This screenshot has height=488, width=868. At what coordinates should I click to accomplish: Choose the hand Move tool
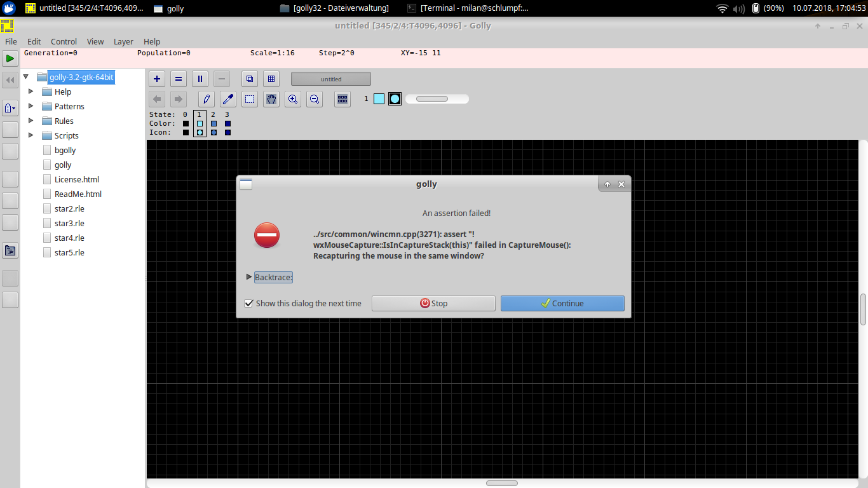271,98
